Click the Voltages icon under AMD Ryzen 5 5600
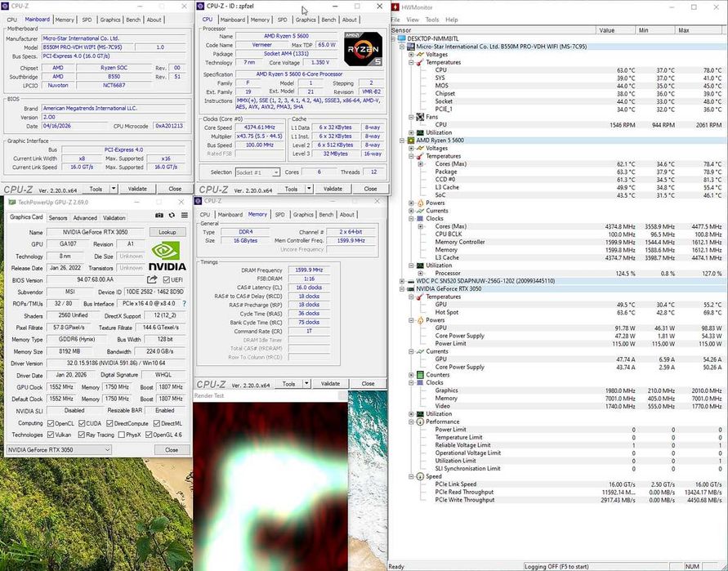The height and width of the screenshot is (571, 728). coord(420,148)
